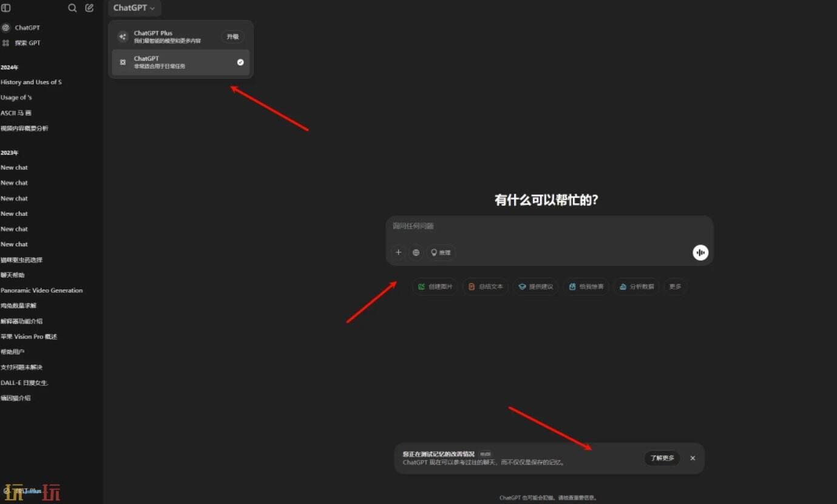Open chat search with the magnifier icon

point(72,8)
